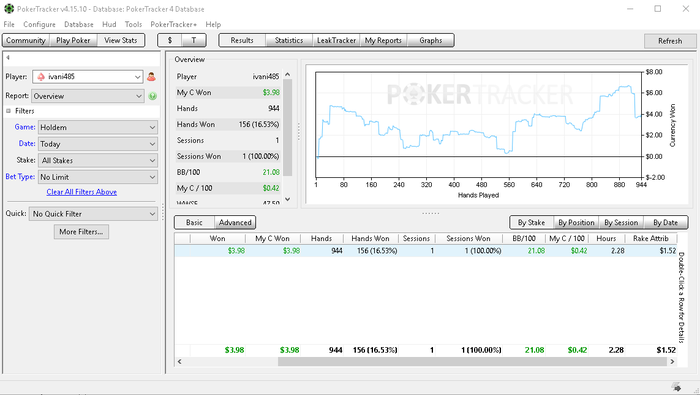Image resolution: width=700 pixels, height=395 pixels.
Task: Switch to the Community tab
Action: pos(26,40)
